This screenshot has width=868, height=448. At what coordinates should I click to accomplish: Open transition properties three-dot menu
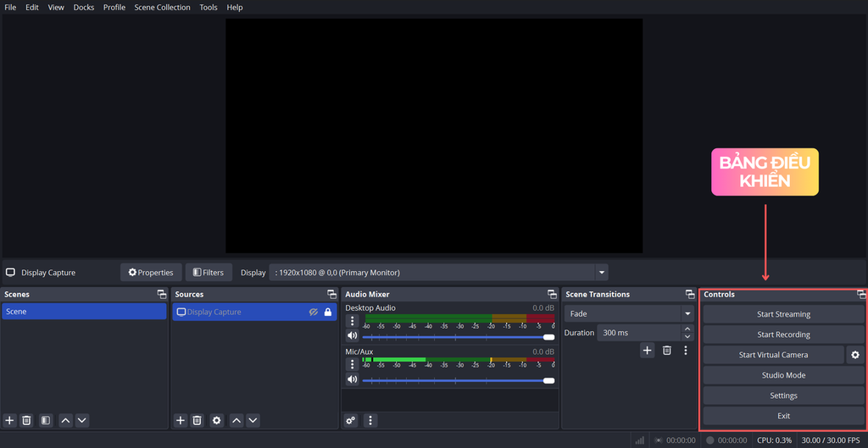coord(686,350)
